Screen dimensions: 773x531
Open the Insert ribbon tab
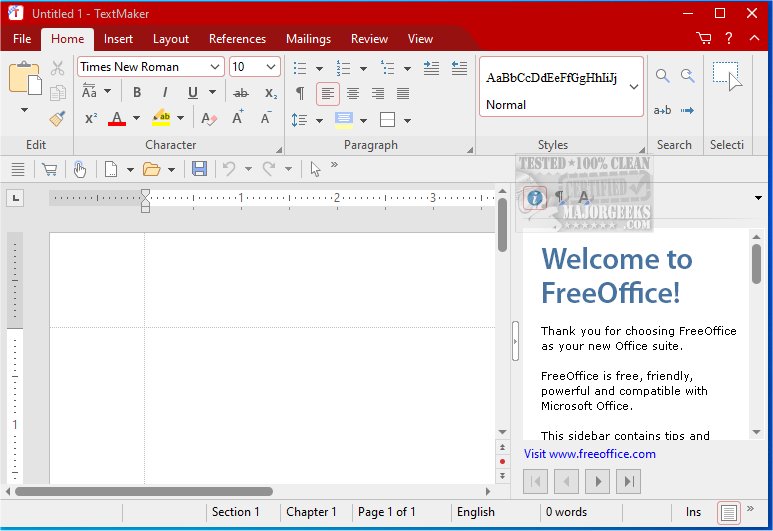[118, 39]
